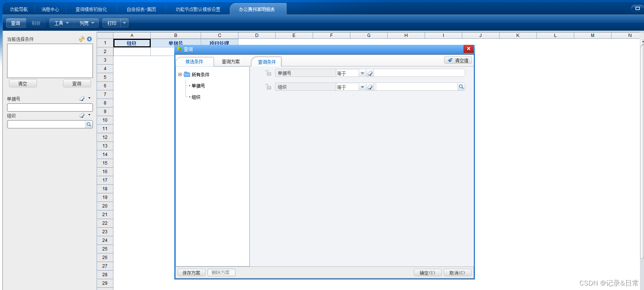Open the 组织 reference search in the dialog
This screenshot has height=290, width=644.
coord(461,87)
